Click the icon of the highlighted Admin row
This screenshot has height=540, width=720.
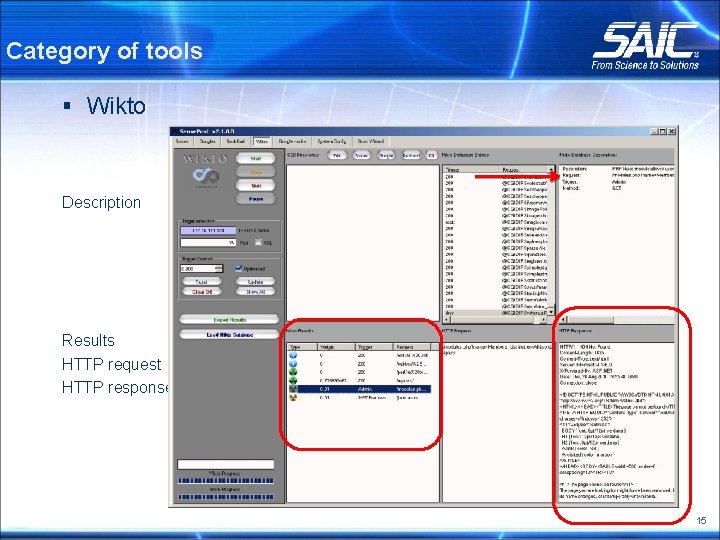coord(293,389)
